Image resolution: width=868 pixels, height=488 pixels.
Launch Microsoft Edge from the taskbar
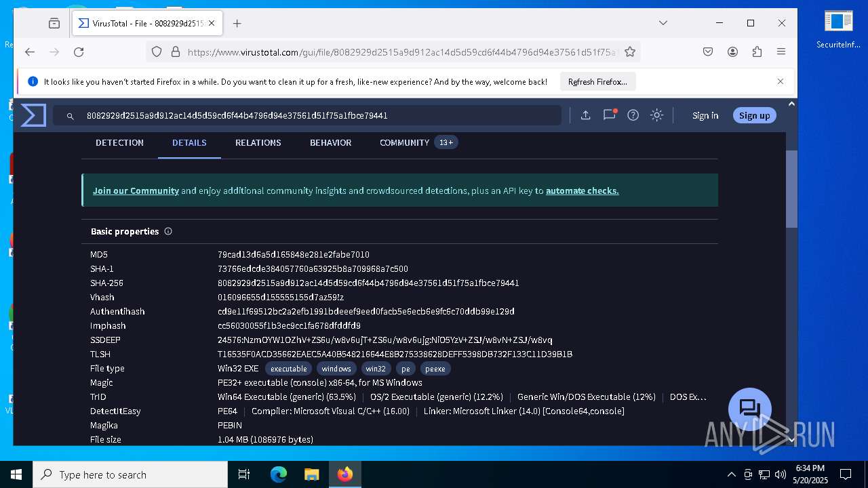pos(279,474)
